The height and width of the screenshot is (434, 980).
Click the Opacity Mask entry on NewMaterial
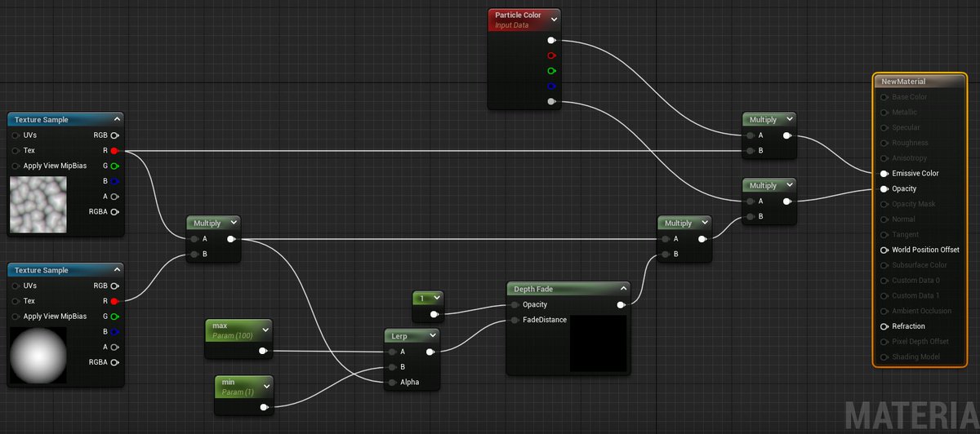(x=913, y=204)
